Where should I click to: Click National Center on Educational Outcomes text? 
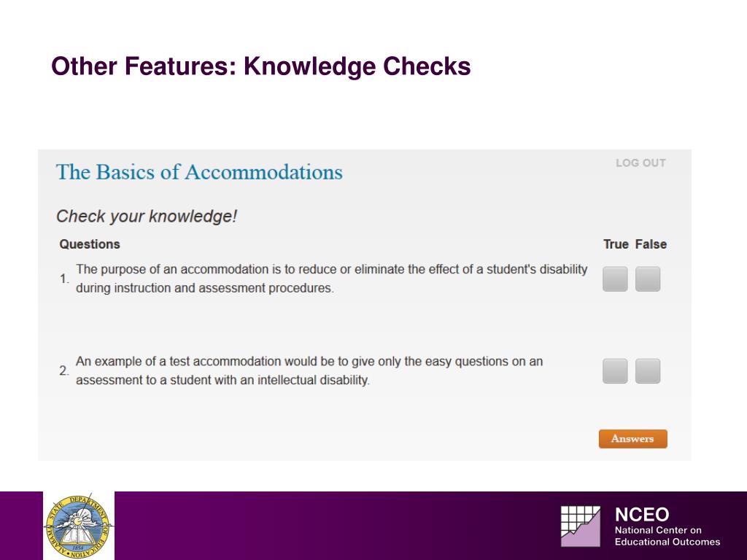(x=667, y=536)
